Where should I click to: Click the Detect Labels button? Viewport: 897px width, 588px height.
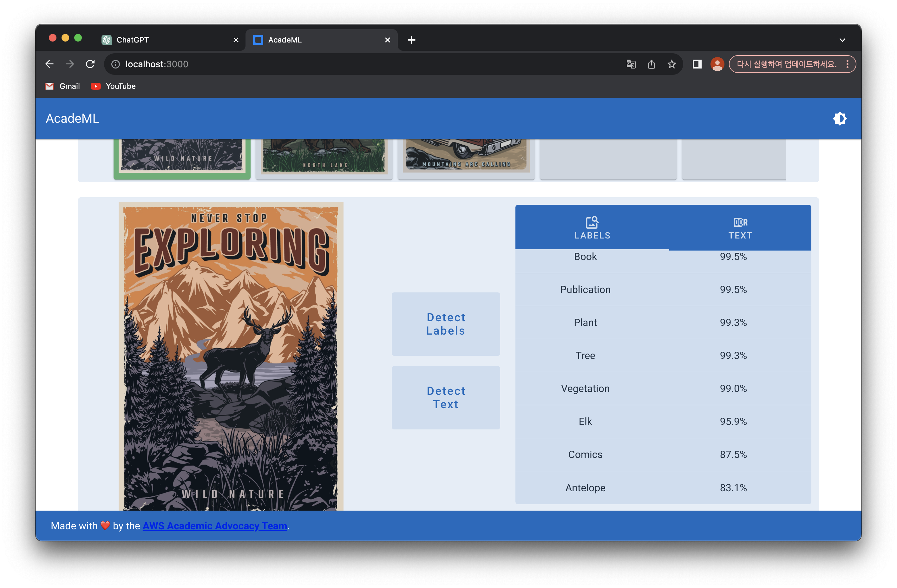(445, 324)
